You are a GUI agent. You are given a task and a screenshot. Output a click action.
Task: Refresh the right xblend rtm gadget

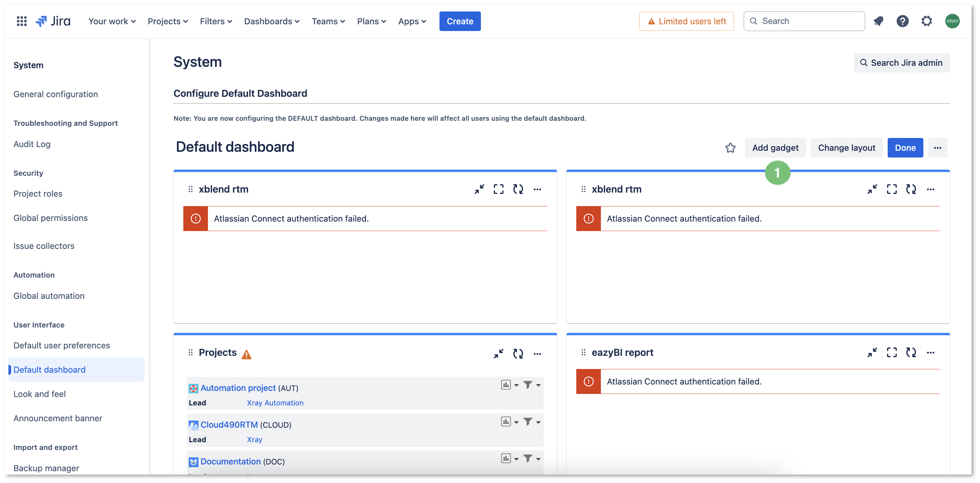click(x=911, y=189)
